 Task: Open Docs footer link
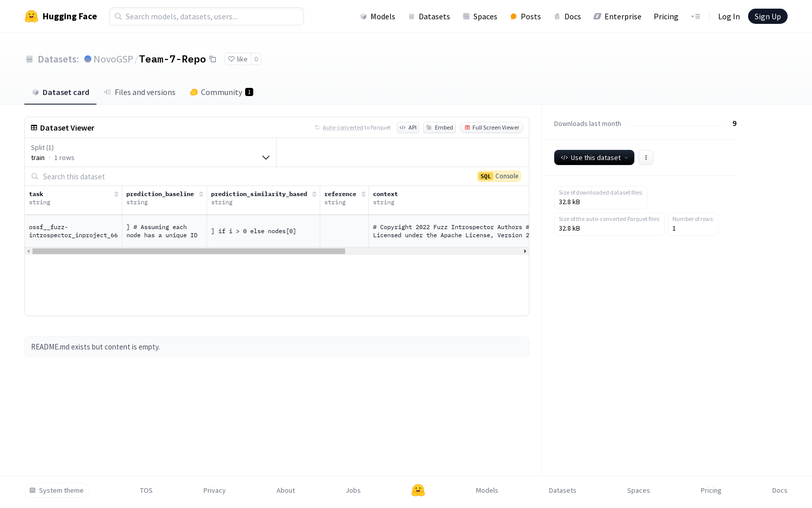coord(780,490)
